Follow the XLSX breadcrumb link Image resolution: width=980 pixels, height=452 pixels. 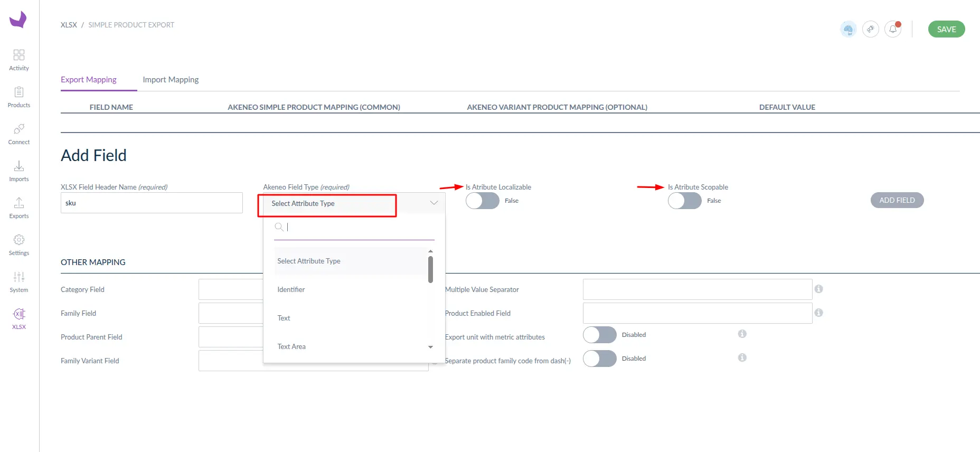click(x=69, y=25)
